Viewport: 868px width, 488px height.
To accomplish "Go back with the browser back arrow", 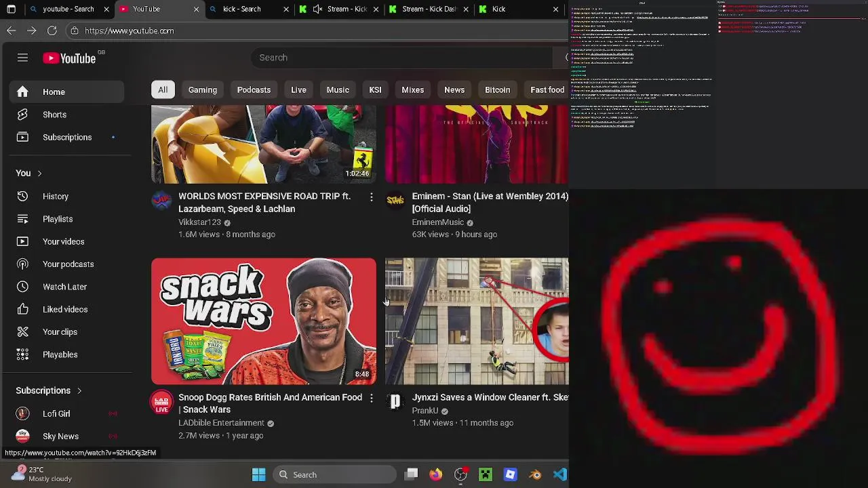I will 12,30.
